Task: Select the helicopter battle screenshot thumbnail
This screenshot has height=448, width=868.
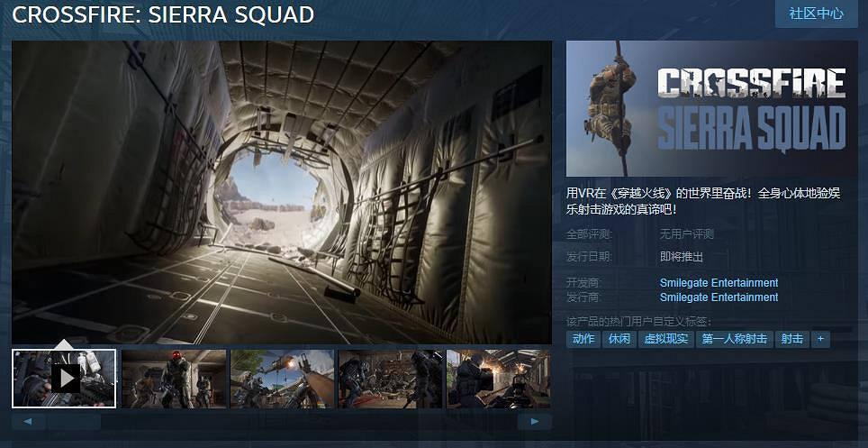Action: coord(282,379)
